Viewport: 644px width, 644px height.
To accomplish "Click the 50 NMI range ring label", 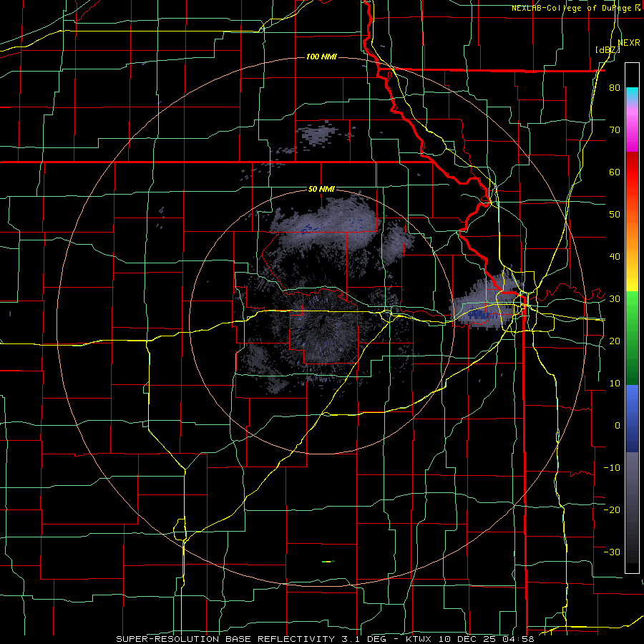I will coord(321,189).
